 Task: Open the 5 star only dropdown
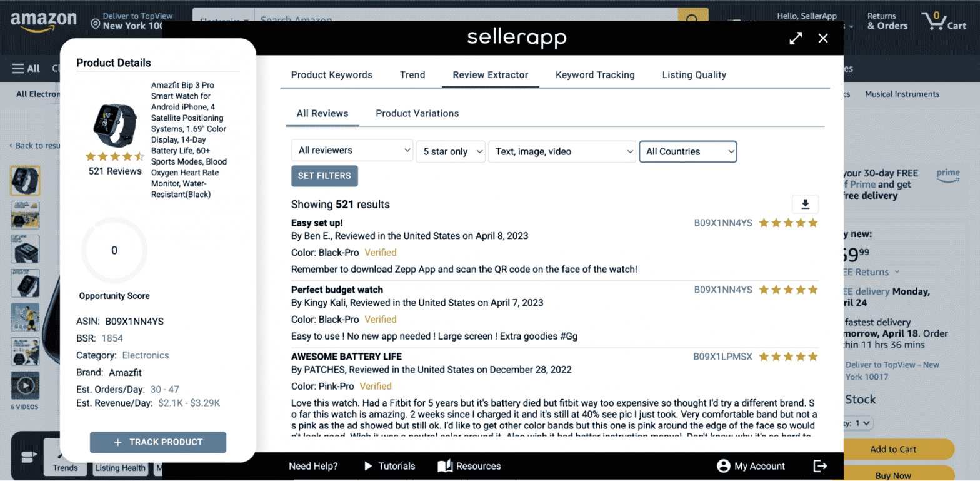point(451,151)
